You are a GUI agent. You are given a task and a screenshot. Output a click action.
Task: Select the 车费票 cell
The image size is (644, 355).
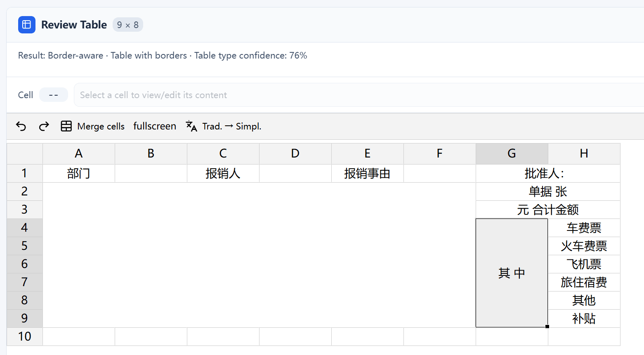584,228
